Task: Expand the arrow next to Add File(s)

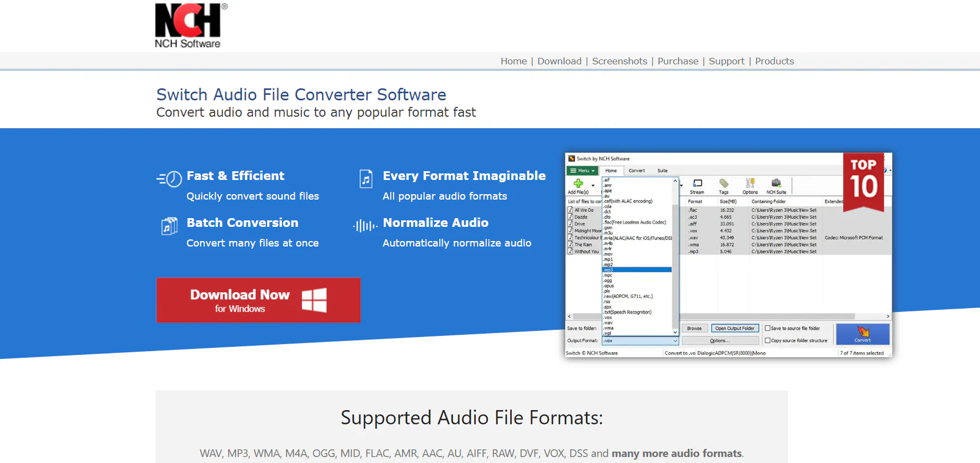Action: (593, 185)
